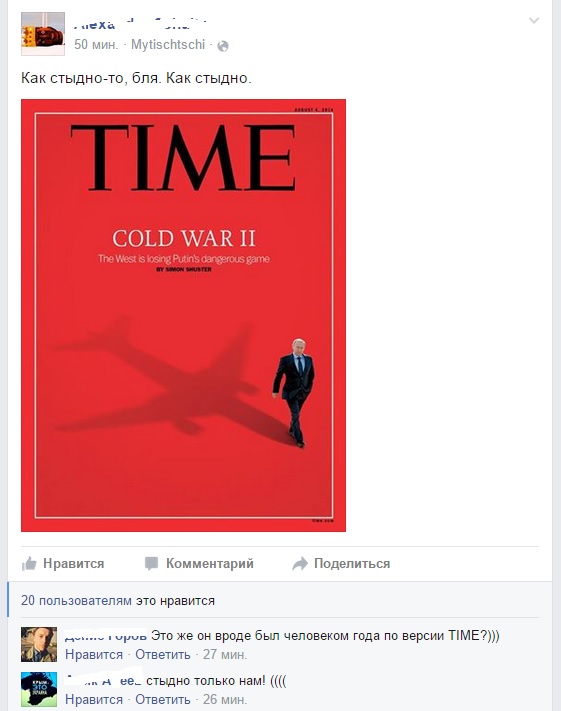
Task: Open first commenter's name link
Action: [x=105, y=636]
